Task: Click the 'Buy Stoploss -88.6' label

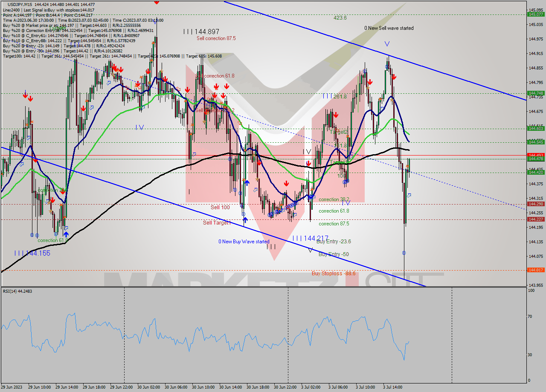Action: click(x=334, y=274)
